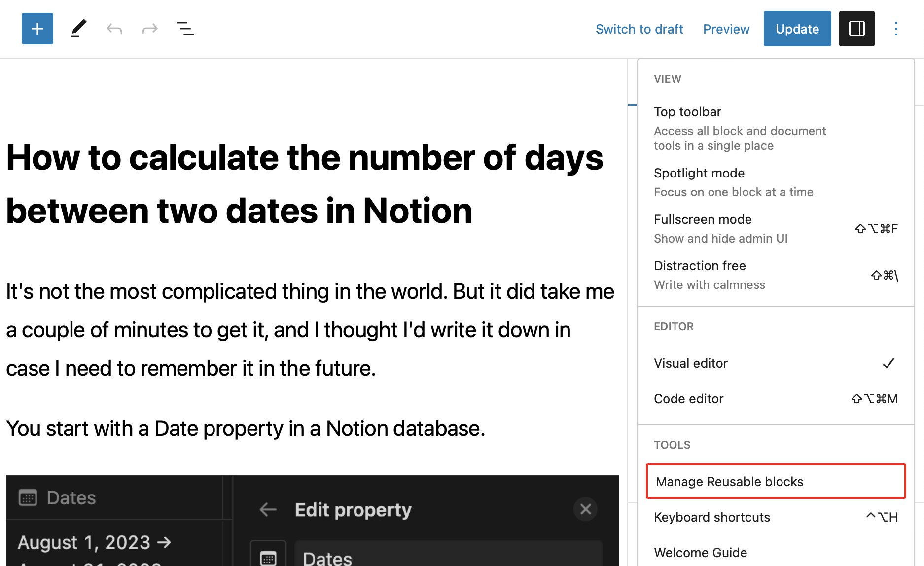
Task: Open Manage Reusable blocks
Action: tap(728, 482)
